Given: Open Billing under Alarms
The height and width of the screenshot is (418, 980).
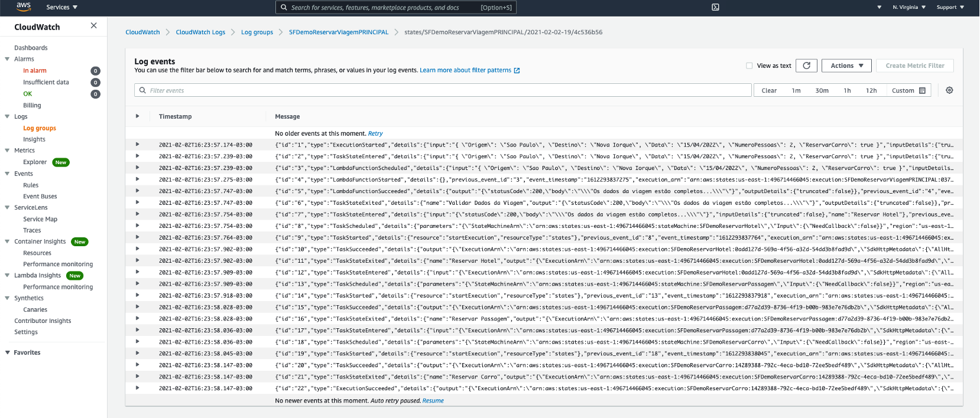Looking at the screenshot, I should click(x=32, y=106).
